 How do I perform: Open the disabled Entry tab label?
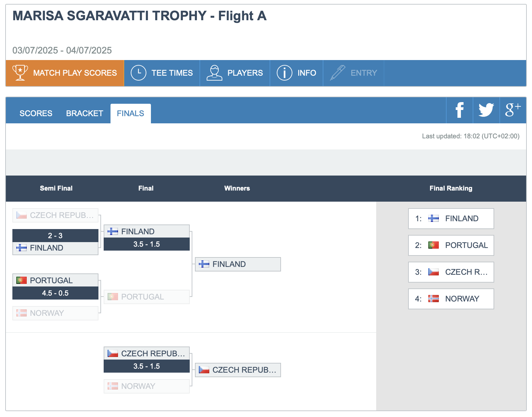[x=364, y=73]
